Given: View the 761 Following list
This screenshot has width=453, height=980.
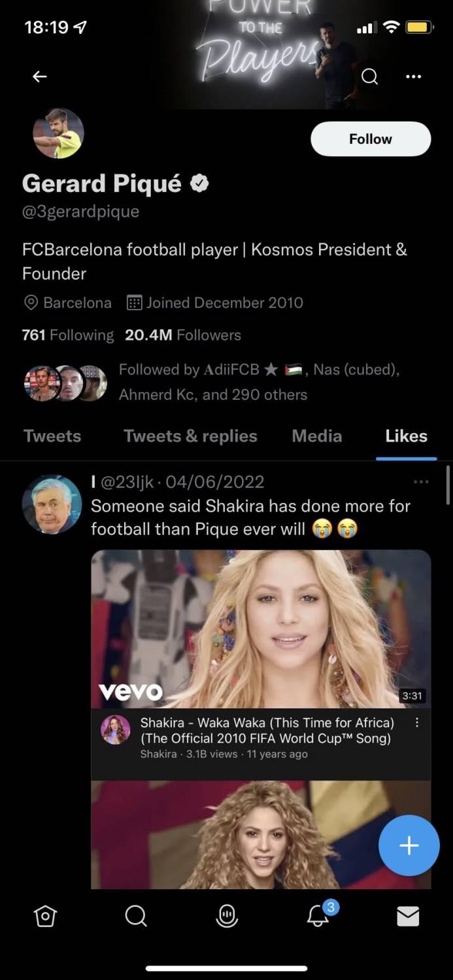Looking at the screenshot, I should 68,335.
